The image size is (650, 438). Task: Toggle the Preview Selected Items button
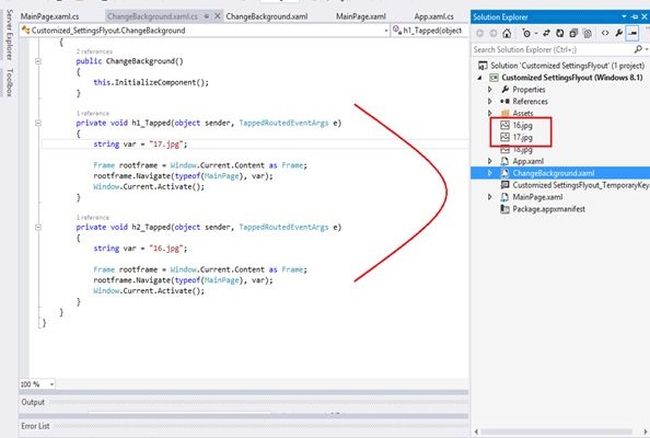click(x=633, y=34)
